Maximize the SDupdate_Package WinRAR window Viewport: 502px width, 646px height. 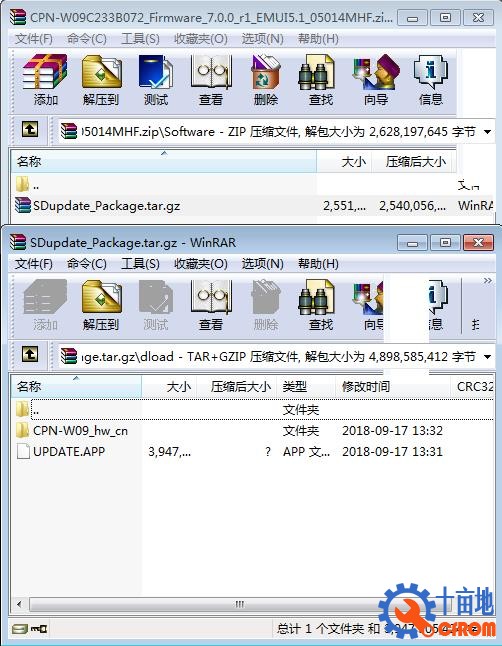445,243
